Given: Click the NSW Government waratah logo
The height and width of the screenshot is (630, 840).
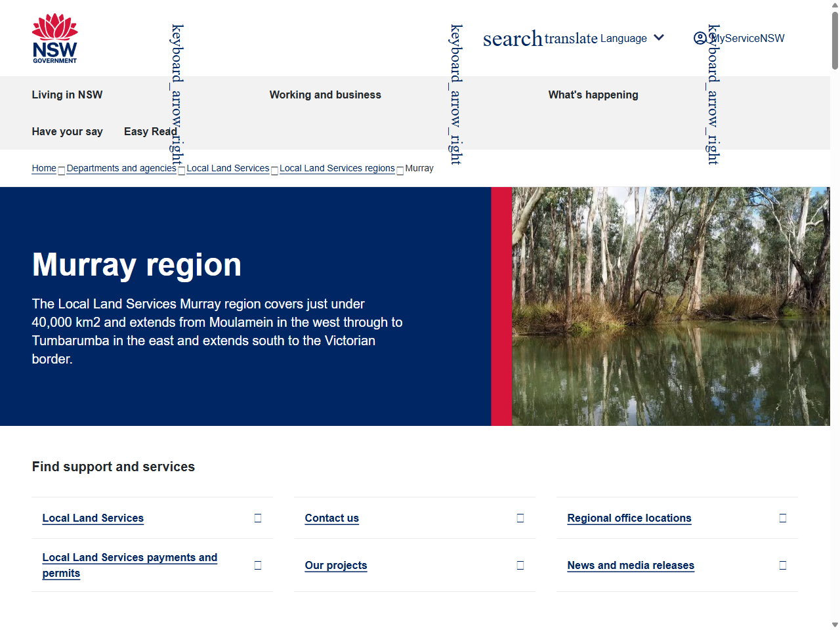Looking at the screenshot, I should 54,37.
